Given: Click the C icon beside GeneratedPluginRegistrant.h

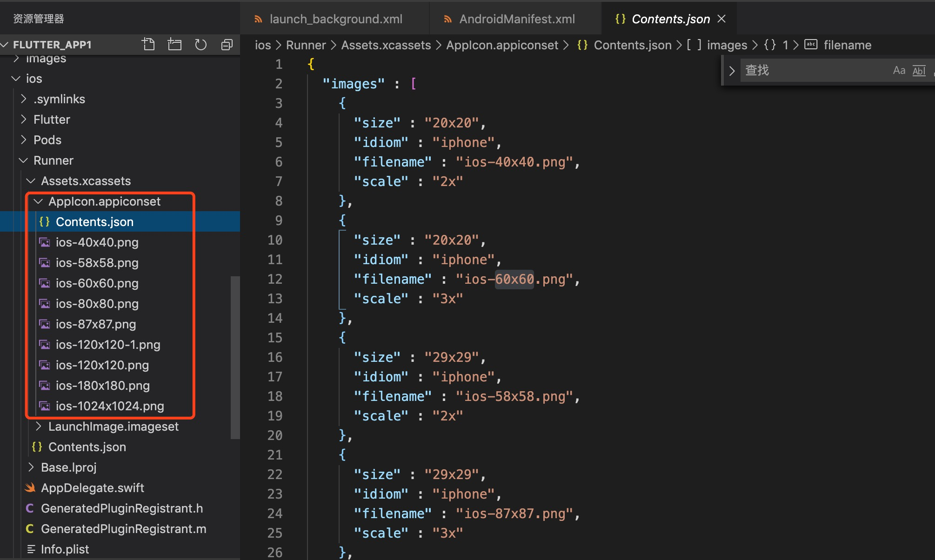Looking at the screenshot, I should click(x=30, y=508).
